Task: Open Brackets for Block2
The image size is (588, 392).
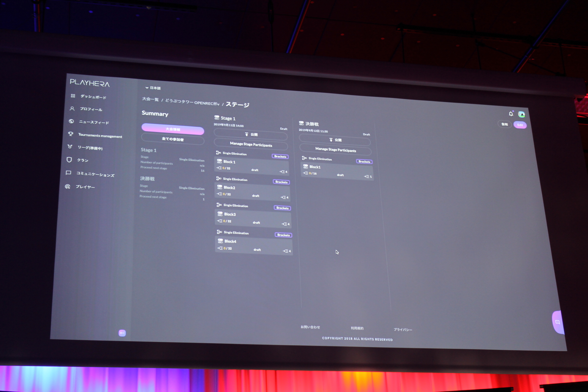Action: point(281,182)
